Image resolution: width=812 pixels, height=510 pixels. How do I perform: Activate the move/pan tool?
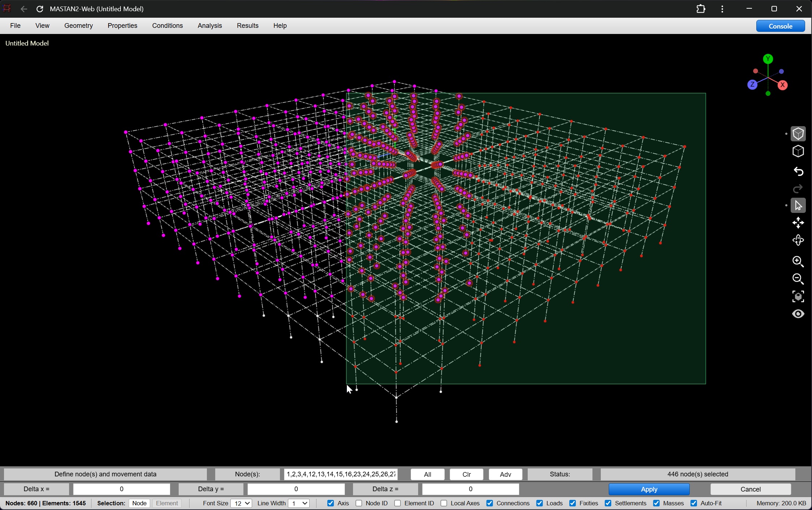pos(799,223)
